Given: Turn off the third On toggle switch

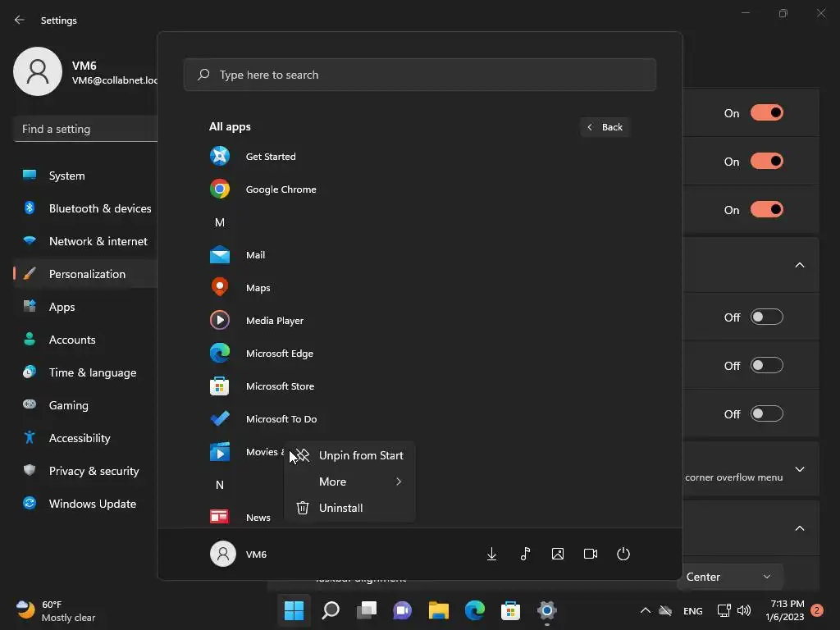Looking at the screenshot, I should [x=767, y=209].
